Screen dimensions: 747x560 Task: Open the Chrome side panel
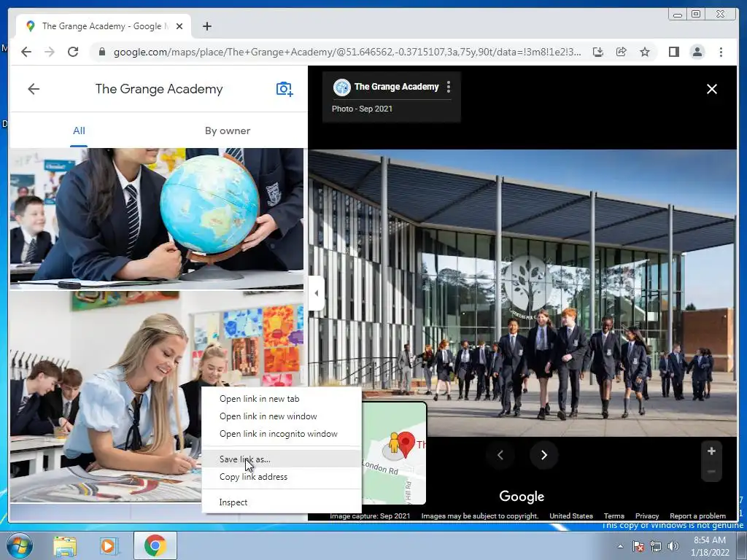point(673,52)
